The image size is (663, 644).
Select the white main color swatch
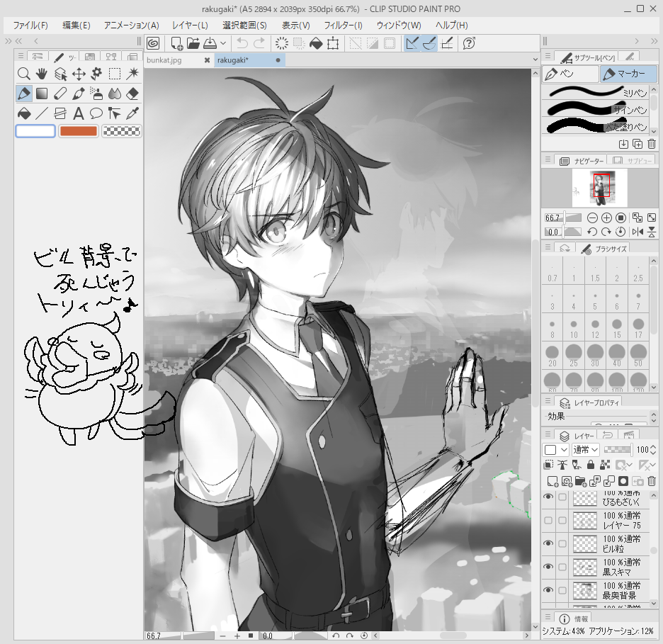[35, 131]
